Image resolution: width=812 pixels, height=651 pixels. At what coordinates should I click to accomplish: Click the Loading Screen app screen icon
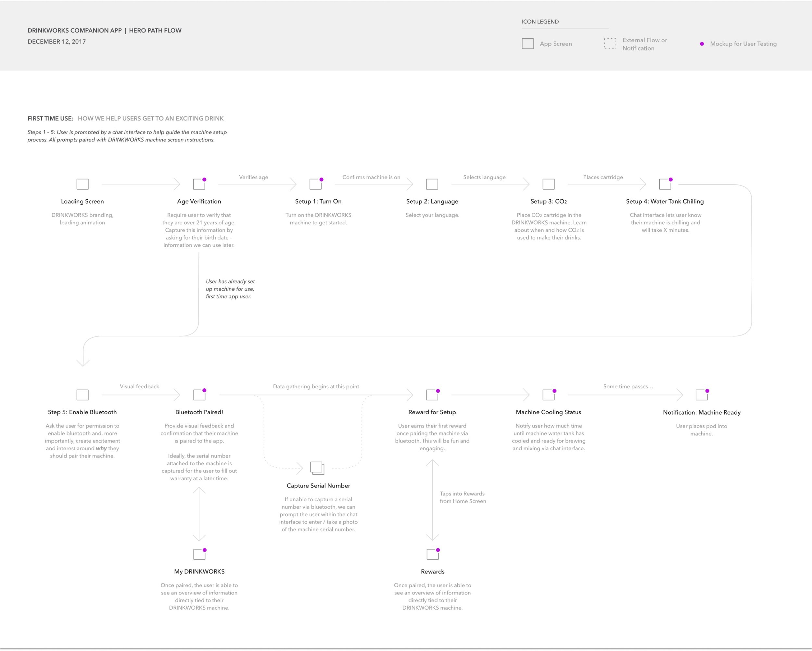(82, 184)
